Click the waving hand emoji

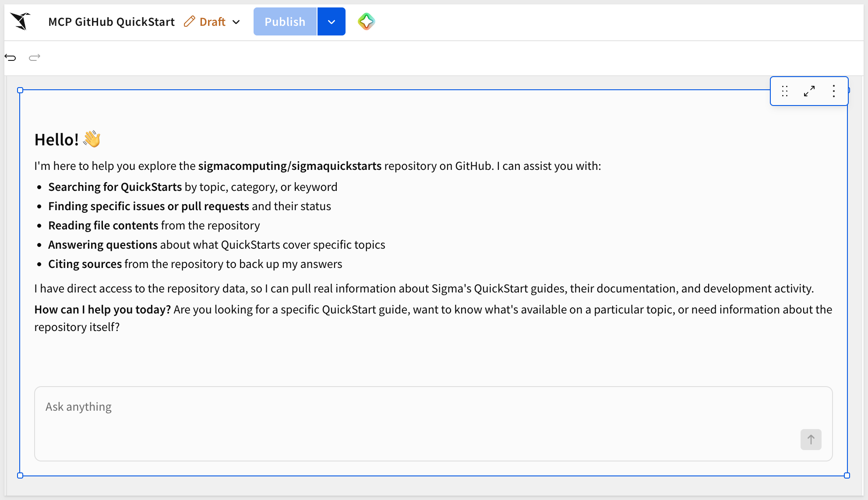(92, 139)
